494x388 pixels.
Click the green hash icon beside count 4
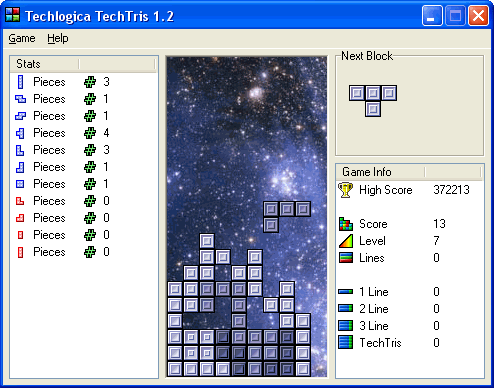click(90, 133)
